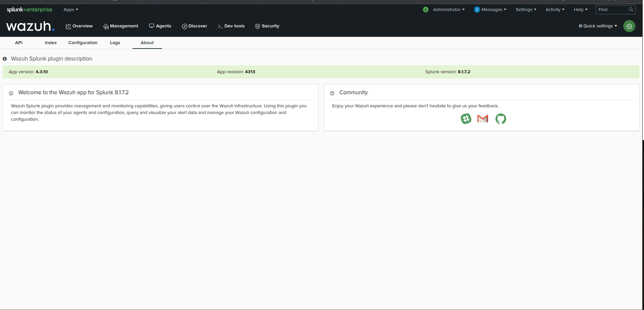Screen dimensions: 644x310
Task: Open the Settings menu in Splunk bar
Action: click(525, 9)
